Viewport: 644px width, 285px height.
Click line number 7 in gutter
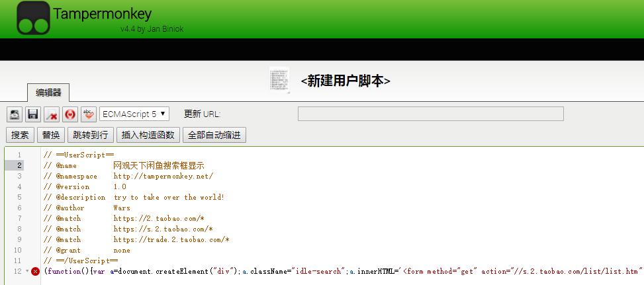[x=20, y=219]
